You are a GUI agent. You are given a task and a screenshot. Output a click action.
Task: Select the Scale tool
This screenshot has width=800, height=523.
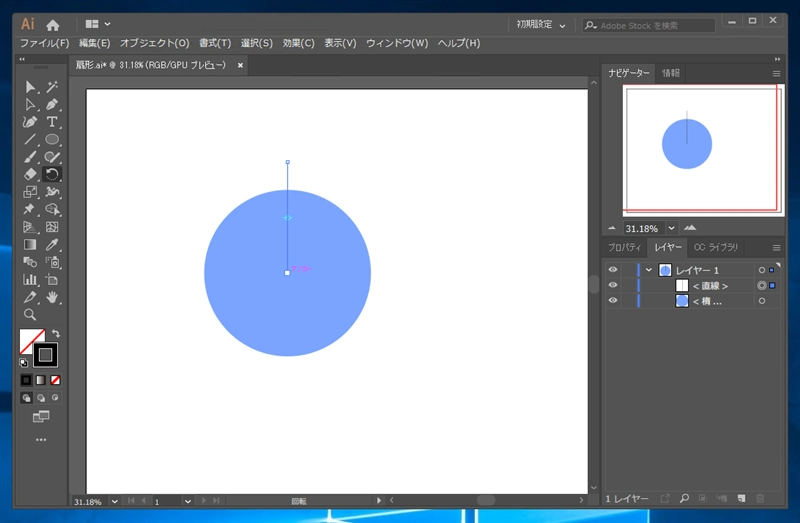(30, 192)
